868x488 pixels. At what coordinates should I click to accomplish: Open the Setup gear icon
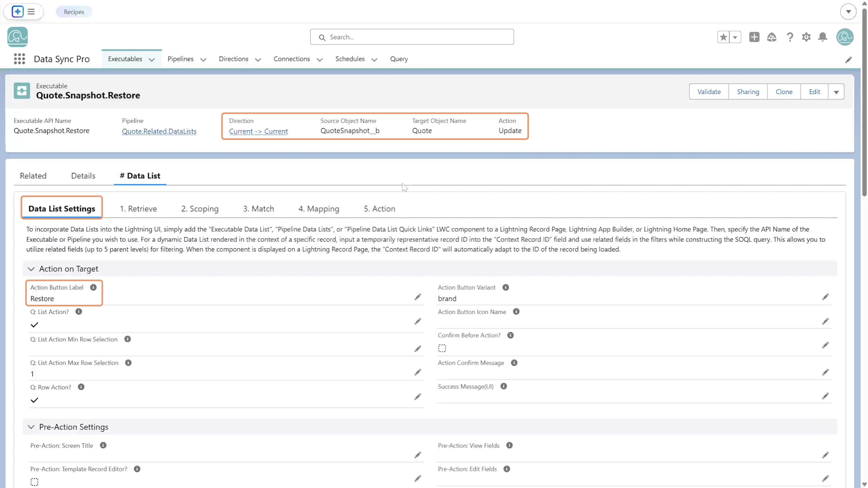click(x=806, y=37)
